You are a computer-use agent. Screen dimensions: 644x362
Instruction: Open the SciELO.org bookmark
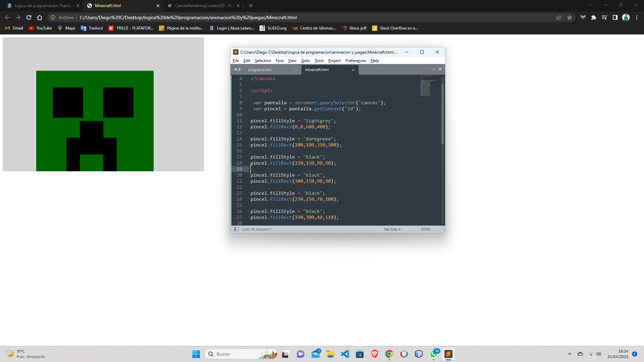coord(273,28)
